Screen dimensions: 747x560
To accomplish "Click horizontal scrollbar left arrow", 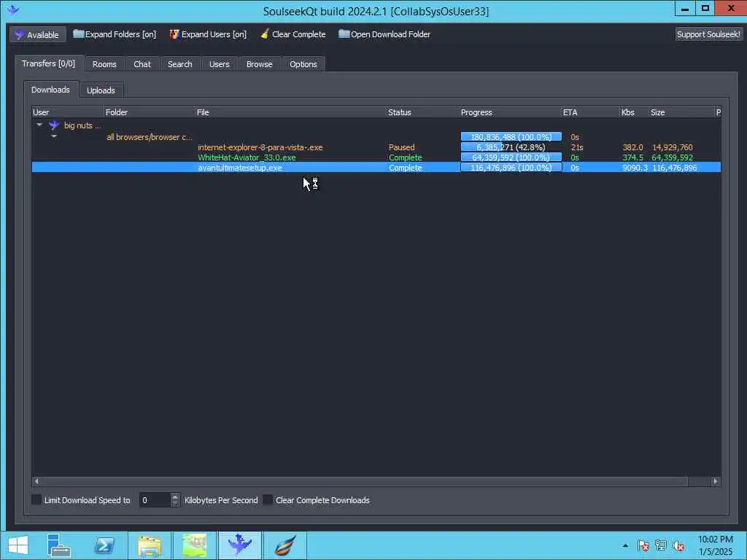I will [x=36, y=481].
